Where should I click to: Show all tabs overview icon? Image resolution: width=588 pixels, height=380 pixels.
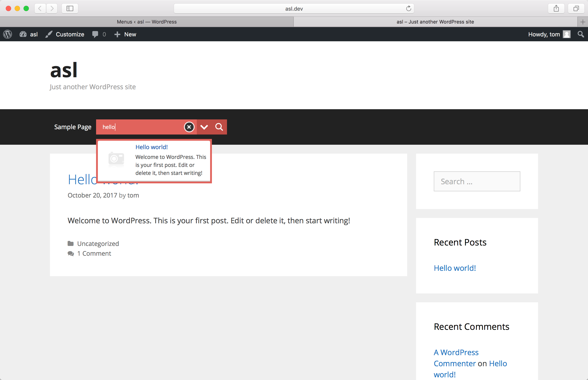tap(576, 9)
